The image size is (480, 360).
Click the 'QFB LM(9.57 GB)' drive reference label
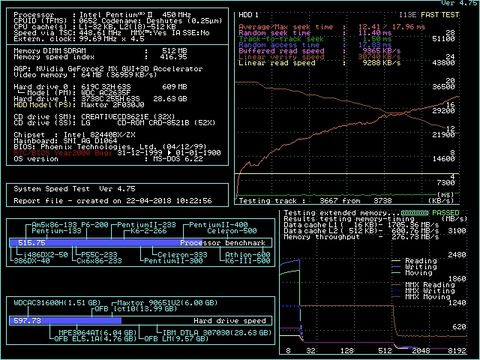pos(176,339)
